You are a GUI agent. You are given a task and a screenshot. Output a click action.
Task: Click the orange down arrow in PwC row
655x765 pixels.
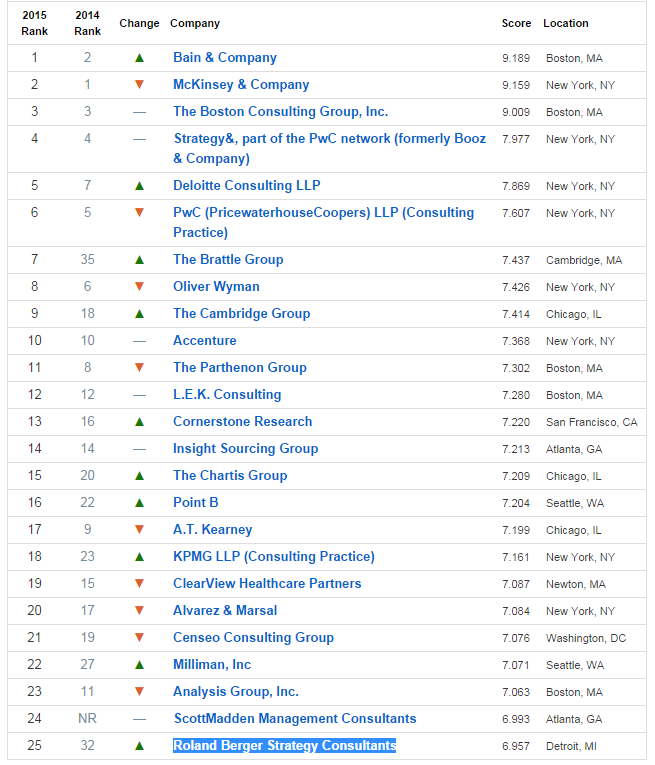click(139, 212)
